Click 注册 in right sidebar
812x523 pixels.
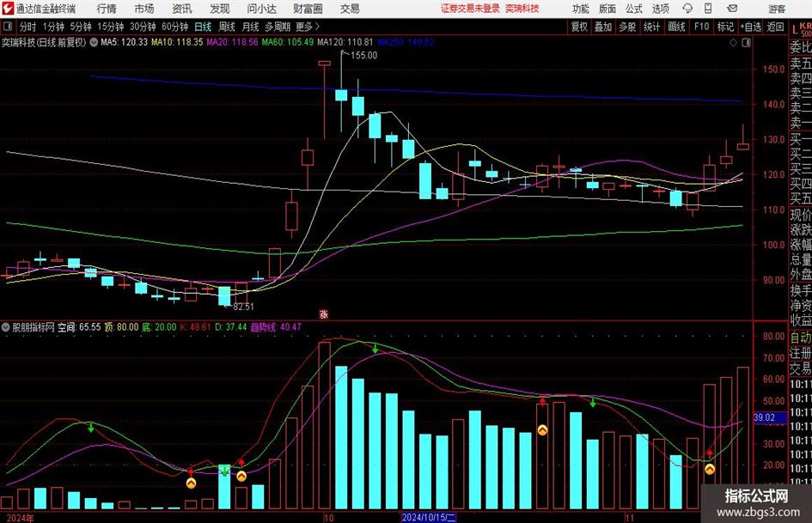[801, 353]
